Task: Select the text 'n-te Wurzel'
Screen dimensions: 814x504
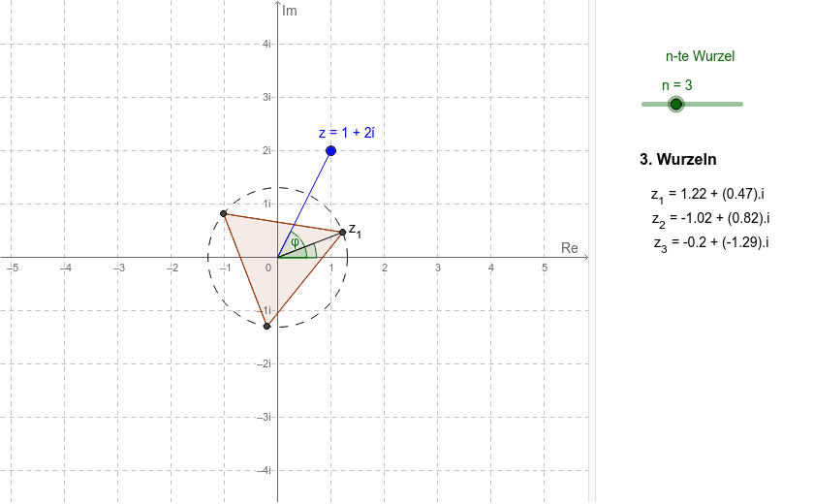Action: coord(700,56)
